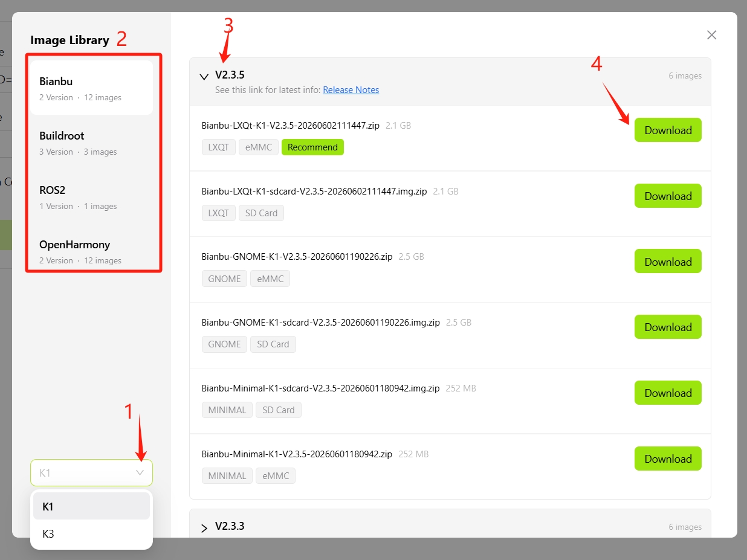Image resolution: width=747 pixels, height=560 pixels.
Task: Click filename Bianbu-Minimal-K1-V2.3.5-20260601180942.zip
Action: pos(297,454)
